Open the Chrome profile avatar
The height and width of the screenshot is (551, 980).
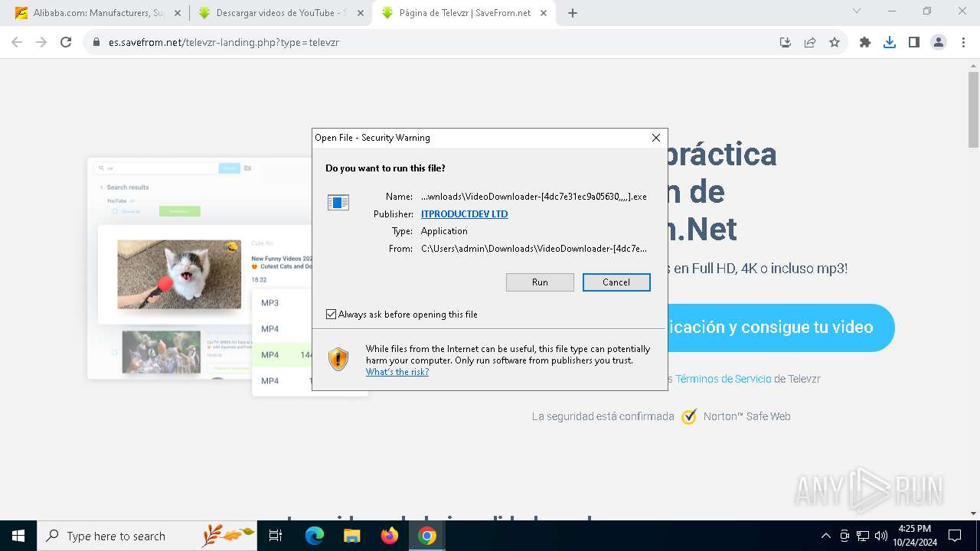click(x=939, y=43)
